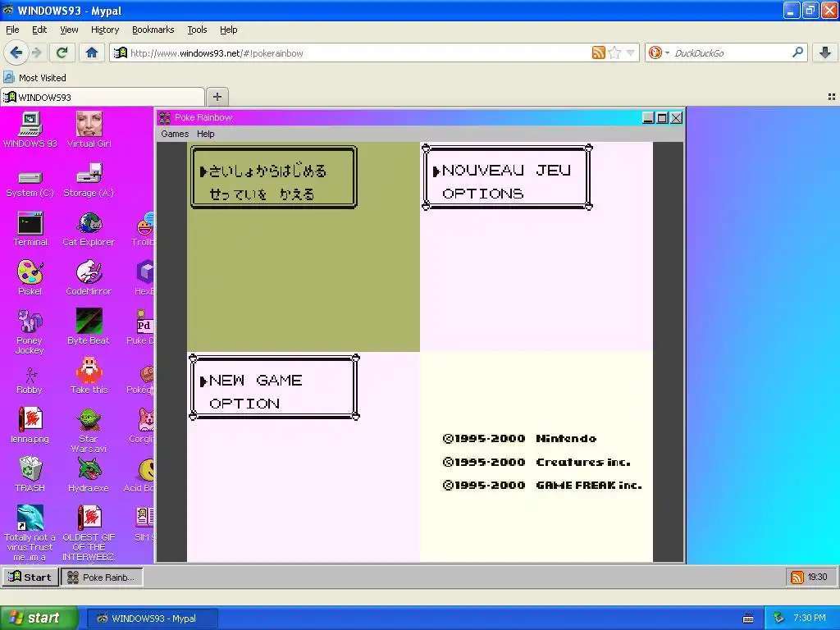Select NEW GAME in English game screen
Screen dimensions: 840x630
[x=256, y=381]
